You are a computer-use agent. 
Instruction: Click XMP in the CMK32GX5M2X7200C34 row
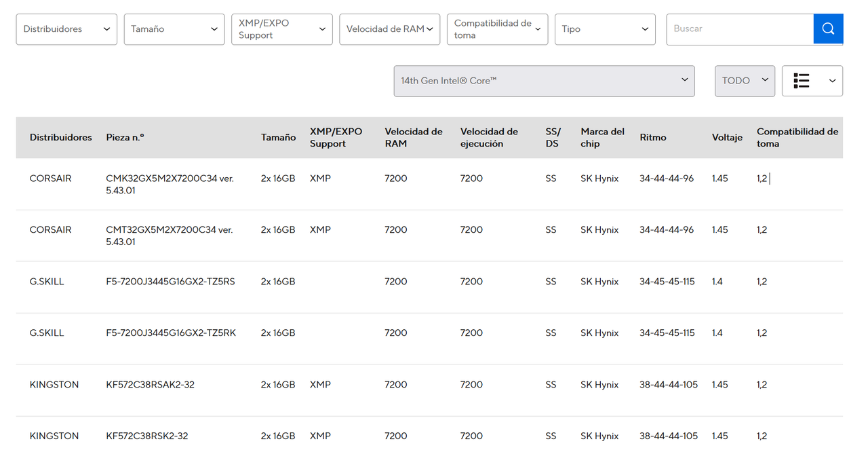point(320,178)
